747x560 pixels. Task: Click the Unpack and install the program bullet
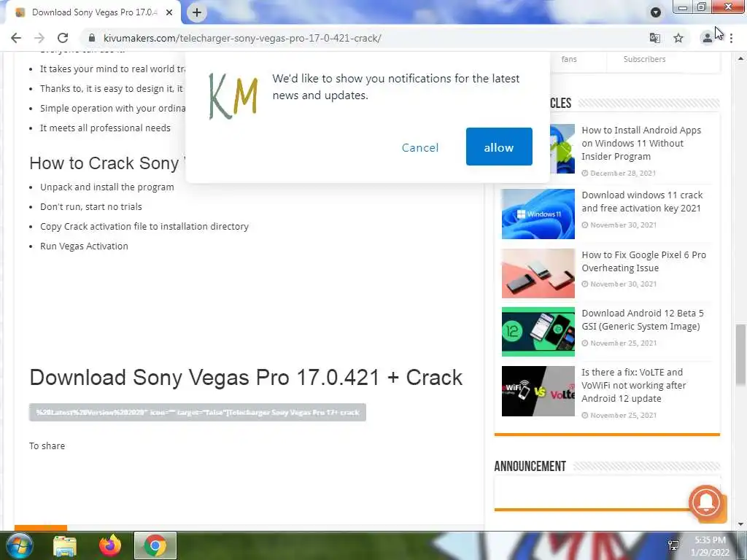click(107, 187)
